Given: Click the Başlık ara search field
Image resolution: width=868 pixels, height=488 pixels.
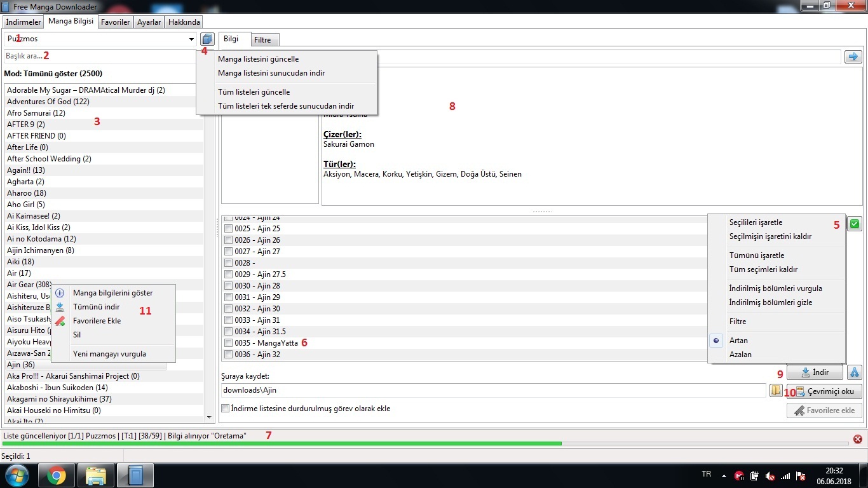Looking at the screenshot, I should pyautogui.click(x=100, y=56).
